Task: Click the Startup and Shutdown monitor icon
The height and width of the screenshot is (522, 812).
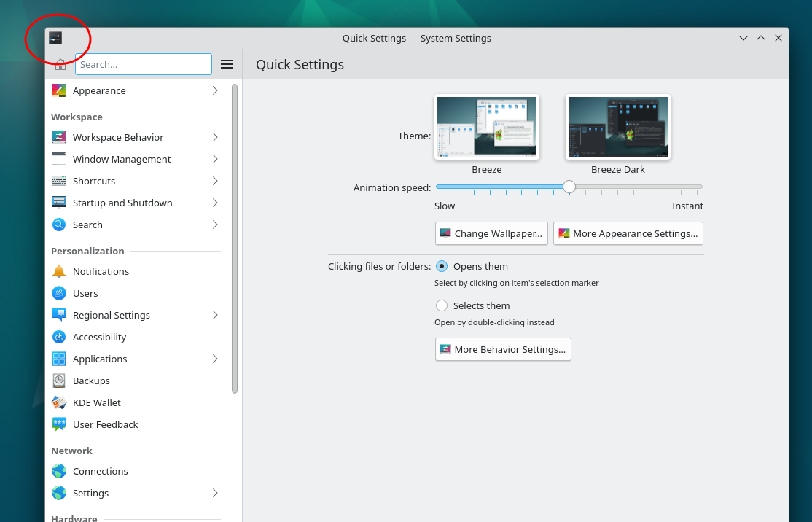Action: pyautogui.click(x=59, y=203)
